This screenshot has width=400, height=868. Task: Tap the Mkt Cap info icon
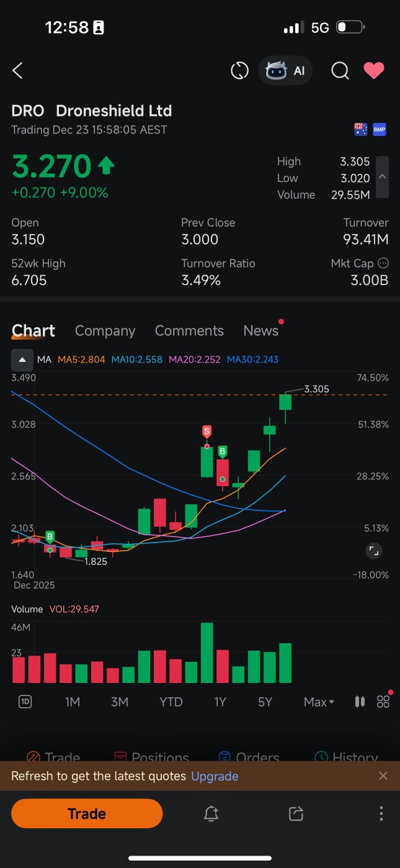(x=383, y=263)
